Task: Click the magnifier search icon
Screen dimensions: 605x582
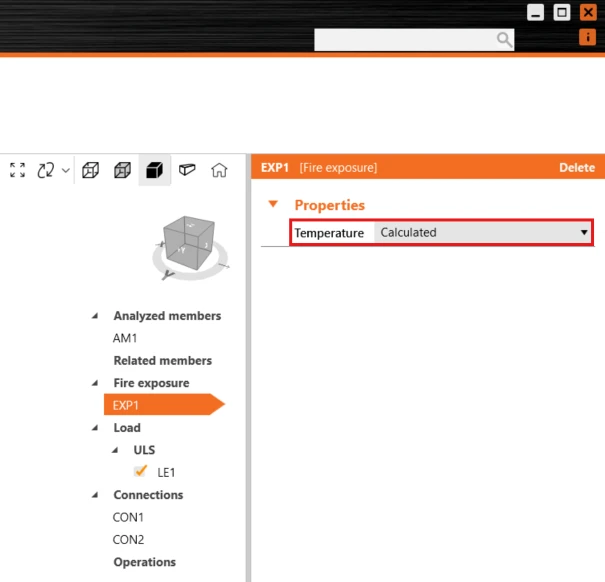Action: (504, 39)
